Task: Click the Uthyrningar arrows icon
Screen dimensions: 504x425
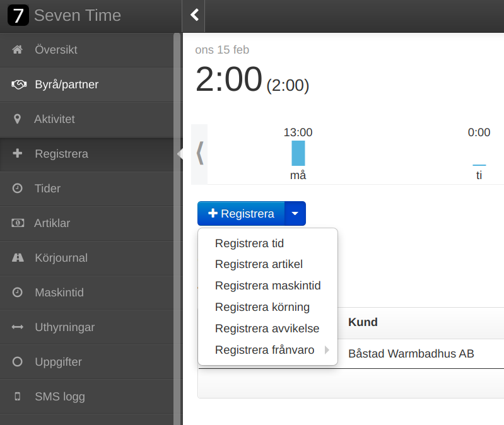Action: coord(18,327)
